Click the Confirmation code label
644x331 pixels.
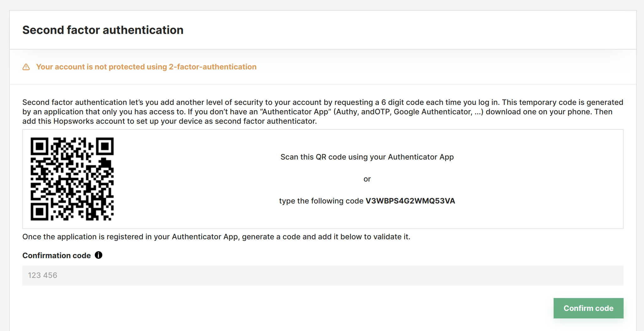click(56, 255)
